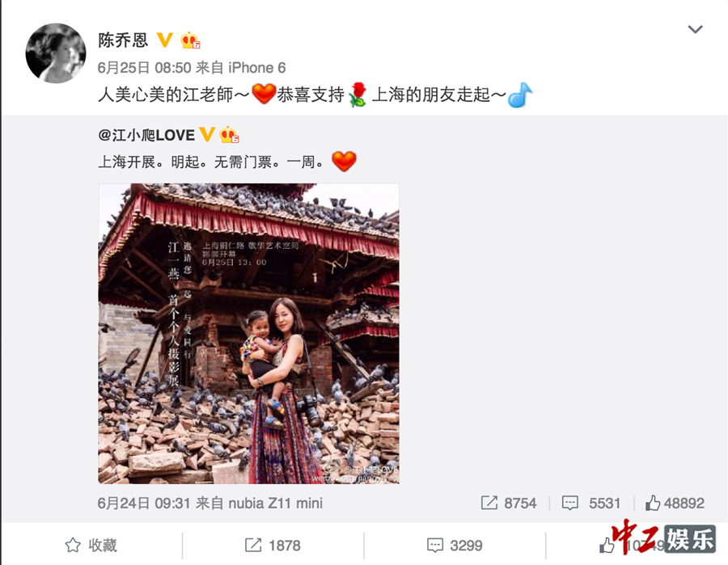
Task: Click the verified V badge beside 陈乔恩
Action: (x=165, y=40)
